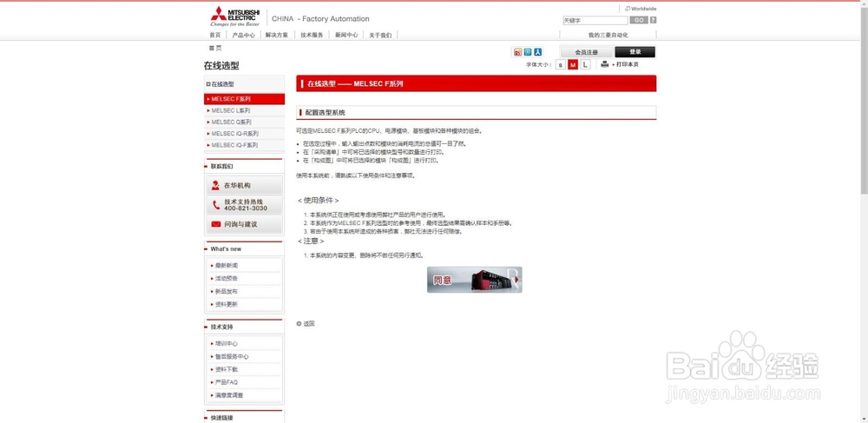Screen dimensions: 868x423
Task: Open 问询与建议 envelope button
Action: pos(244,224)
